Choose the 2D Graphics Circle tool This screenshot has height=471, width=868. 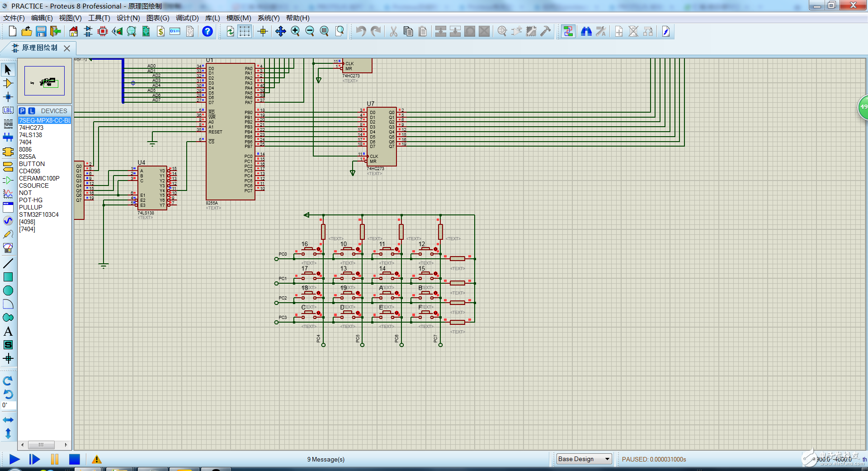[8, 290]
